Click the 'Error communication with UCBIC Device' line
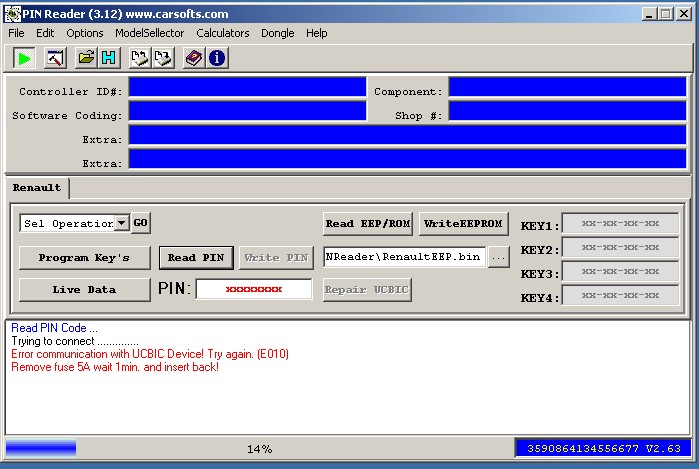 point(150,354)
